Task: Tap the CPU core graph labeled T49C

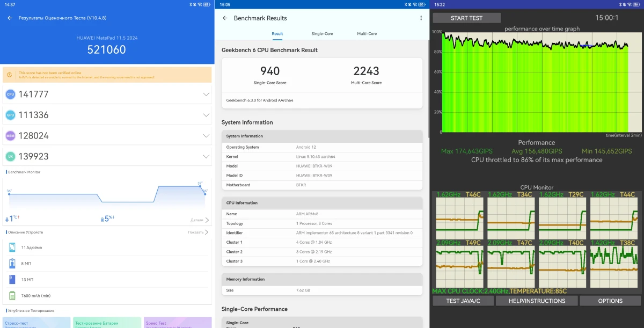Action: 459,267
